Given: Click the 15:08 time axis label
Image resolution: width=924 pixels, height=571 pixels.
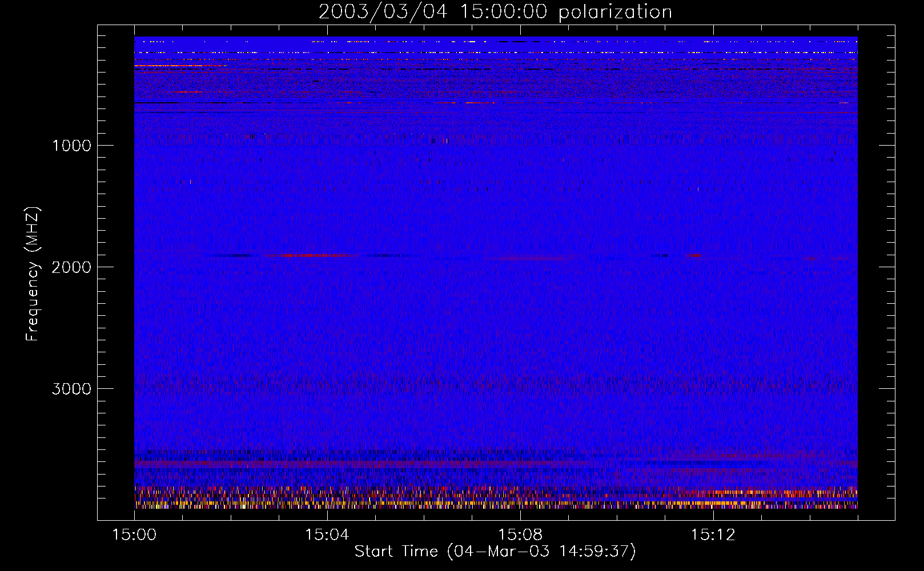Looking at the screenshot, I should coord(520,535).
